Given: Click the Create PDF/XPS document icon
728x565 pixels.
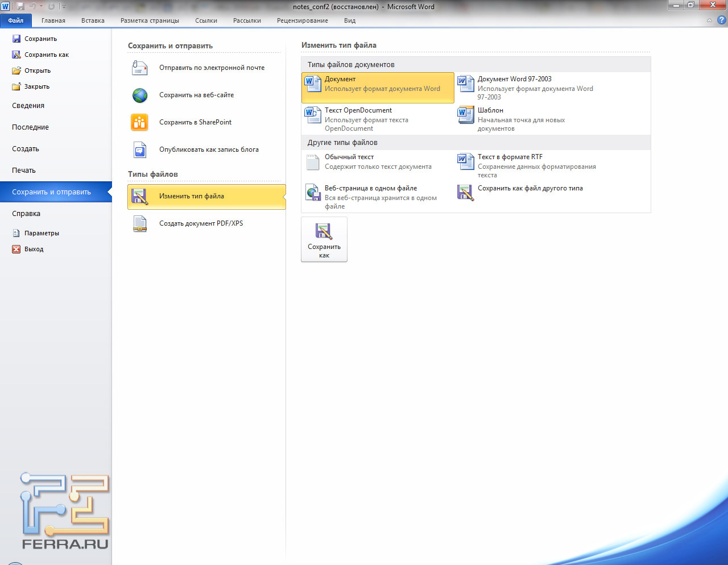Looking at the screenshot, I should [140, 224].
